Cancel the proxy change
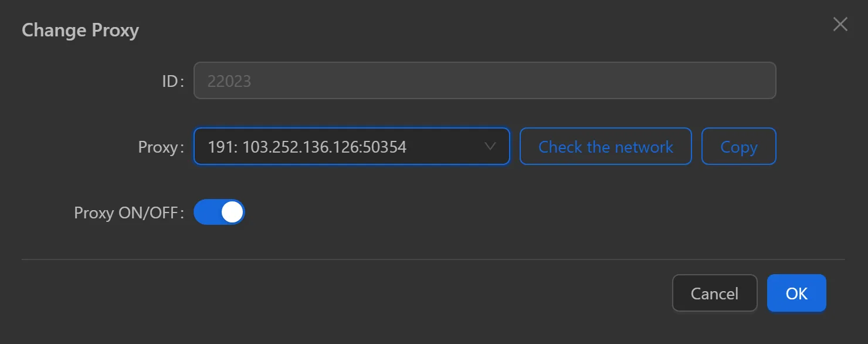 click(x=714, y=293)
